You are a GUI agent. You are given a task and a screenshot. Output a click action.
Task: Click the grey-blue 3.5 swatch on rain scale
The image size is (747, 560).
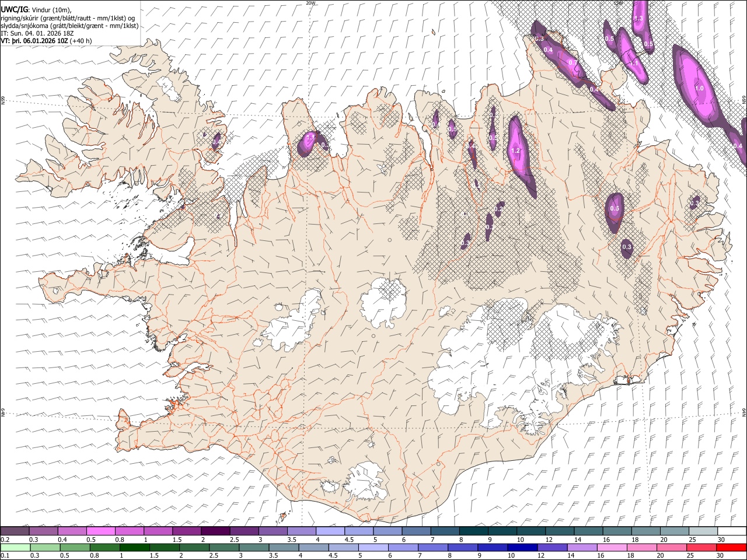pyautogui.click(x=283, y=548)
